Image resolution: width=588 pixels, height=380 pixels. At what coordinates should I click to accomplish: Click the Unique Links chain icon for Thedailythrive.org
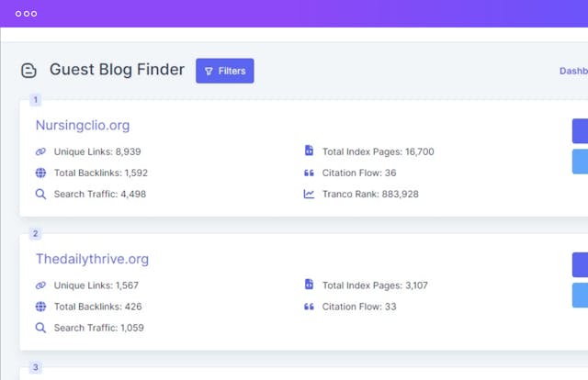(x=40, y=285)
